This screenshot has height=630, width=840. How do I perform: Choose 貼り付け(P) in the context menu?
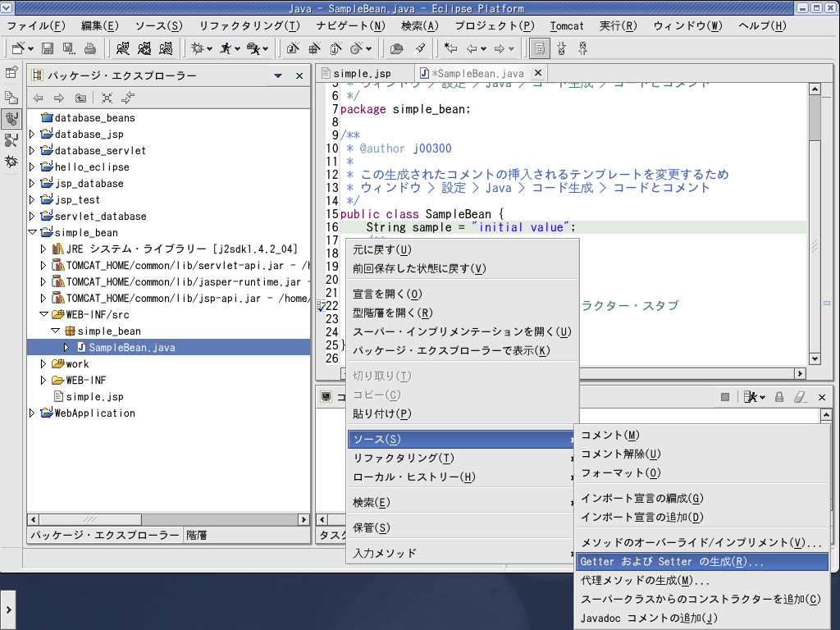tap(463, 413)
